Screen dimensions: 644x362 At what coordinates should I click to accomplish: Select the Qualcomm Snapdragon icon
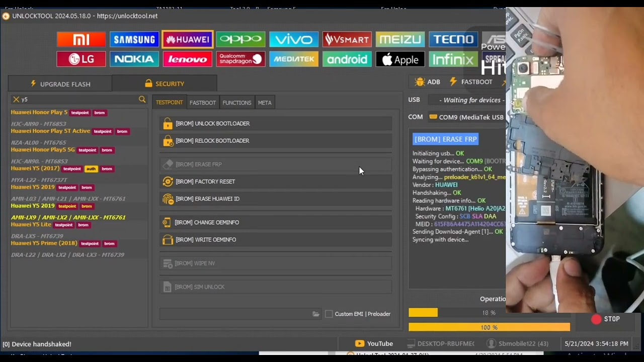(x=240, y=59)
